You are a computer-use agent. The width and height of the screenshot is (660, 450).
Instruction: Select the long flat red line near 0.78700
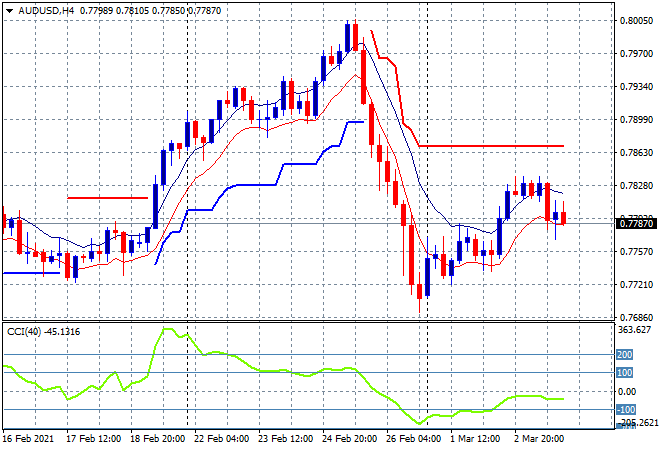pyautogui.click(x=491, y=146)
